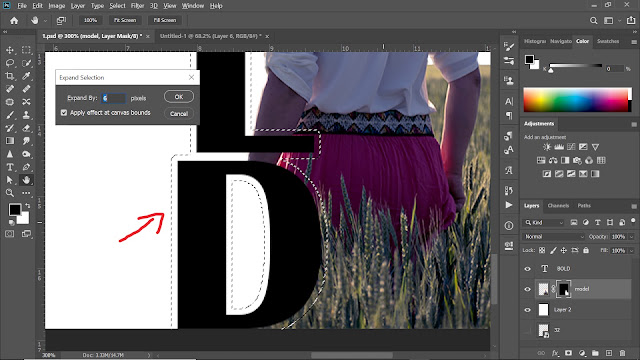Select the Eyedropper tool
Screen dimensions: 640x360
26,76
